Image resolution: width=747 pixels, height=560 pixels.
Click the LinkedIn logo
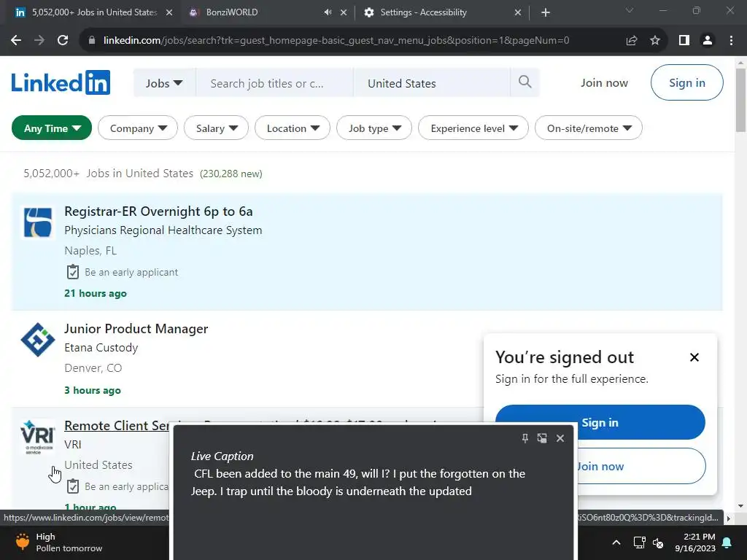61,82
